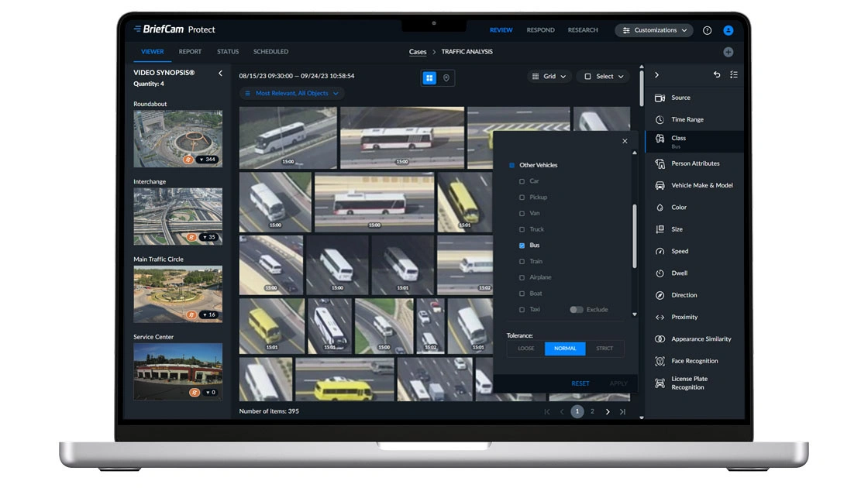The image size is (868, 488).
Task: Check the Truck class checkbox
Action: click(522, 229)
